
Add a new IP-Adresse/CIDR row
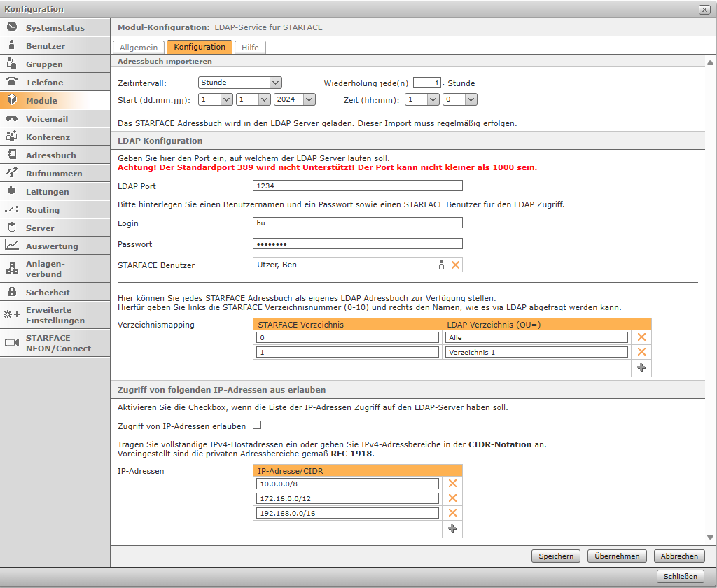point(453,528)
